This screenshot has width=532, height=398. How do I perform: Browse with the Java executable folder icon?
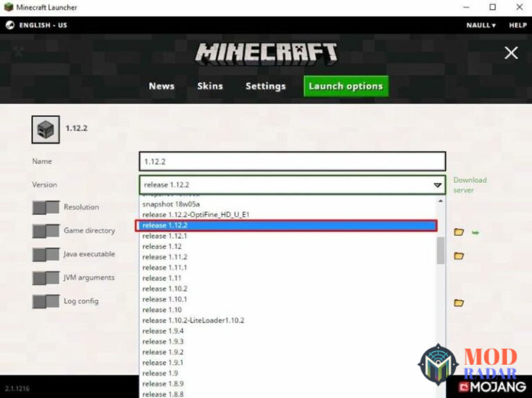[x=459, y=256]
